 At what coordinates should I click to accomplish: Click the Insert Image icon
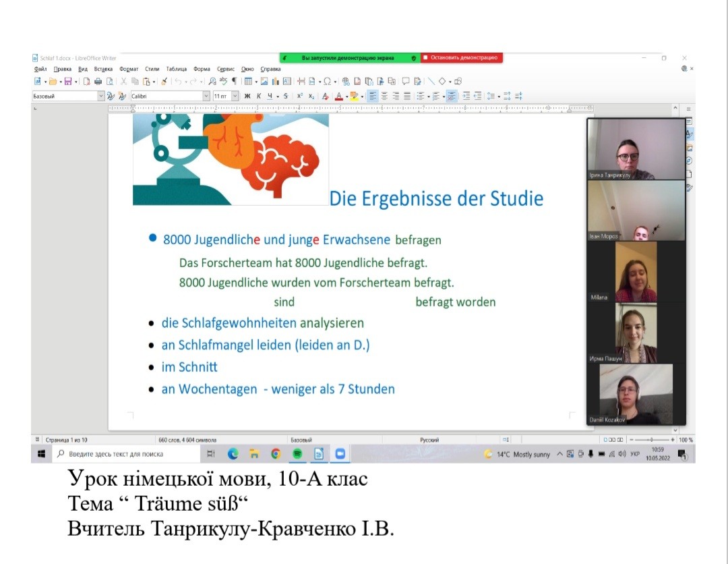coord(265,82)
